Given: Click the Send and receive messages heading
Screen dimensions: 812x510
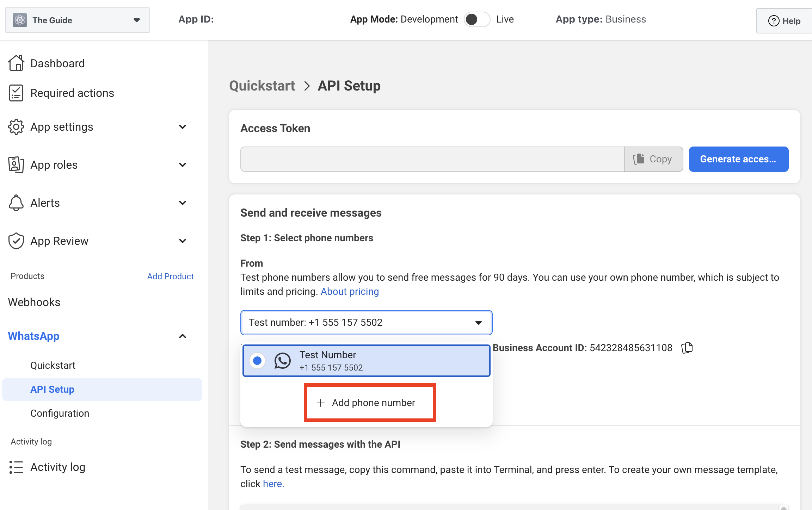Looking at the screenshot, I should [311, 213].
